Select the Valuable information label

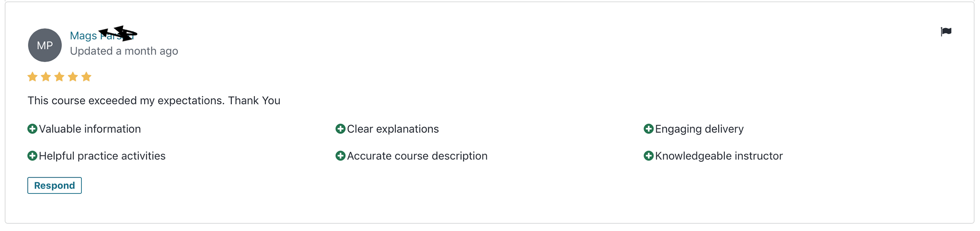click(90, 129)
